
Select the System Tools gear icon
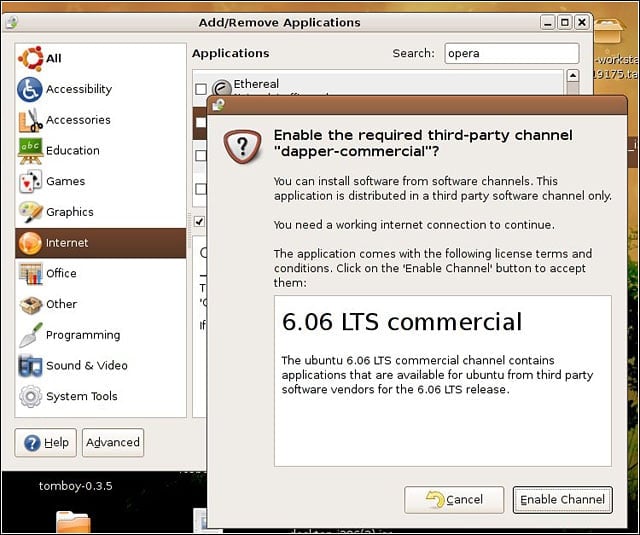point(30,396)
